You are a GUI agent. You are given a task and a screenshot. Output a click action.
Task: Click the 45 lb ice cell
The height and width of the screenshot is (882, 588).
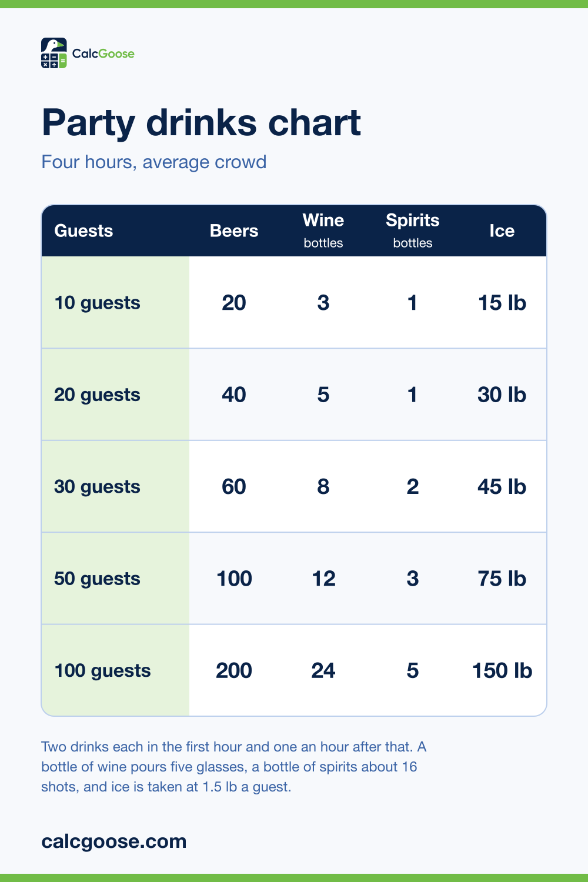click(x=502, y=487)
